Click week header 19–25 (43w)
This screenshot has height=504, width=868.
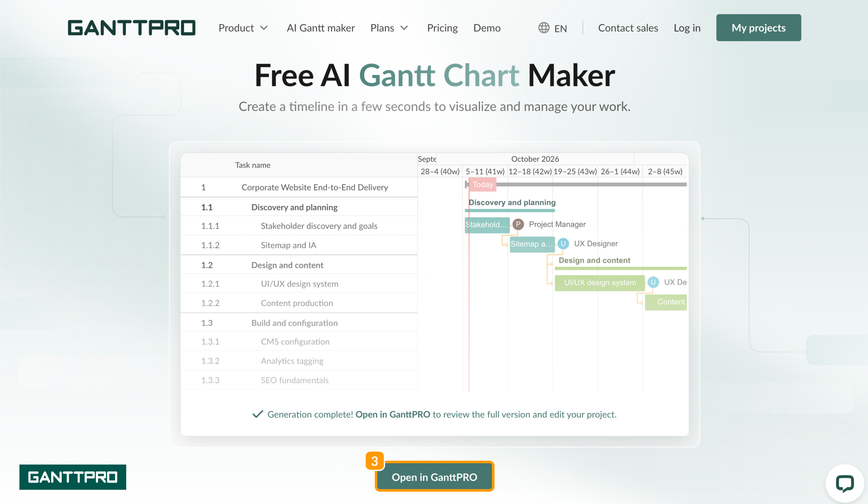575,171
